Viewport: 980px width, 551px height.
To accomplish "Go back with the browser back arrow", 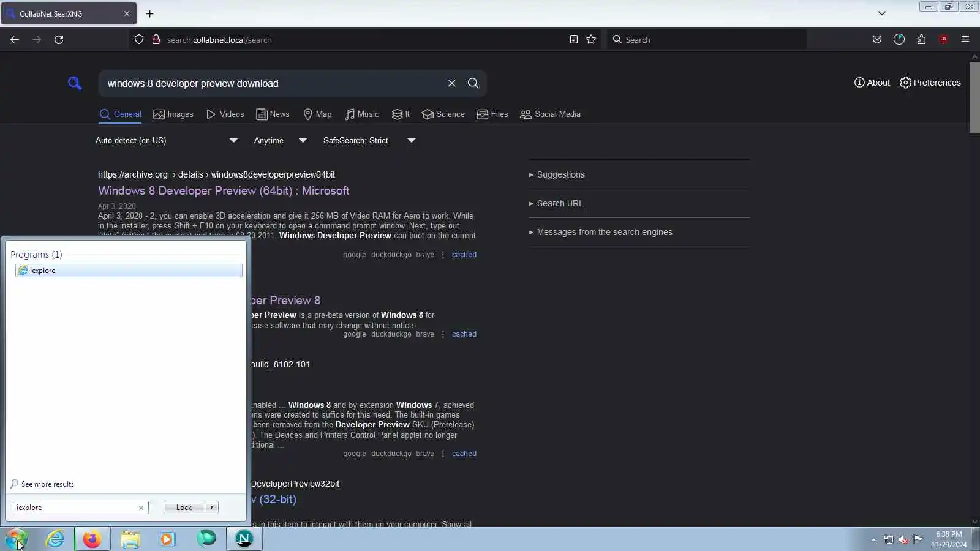I will tap(15, 40).
